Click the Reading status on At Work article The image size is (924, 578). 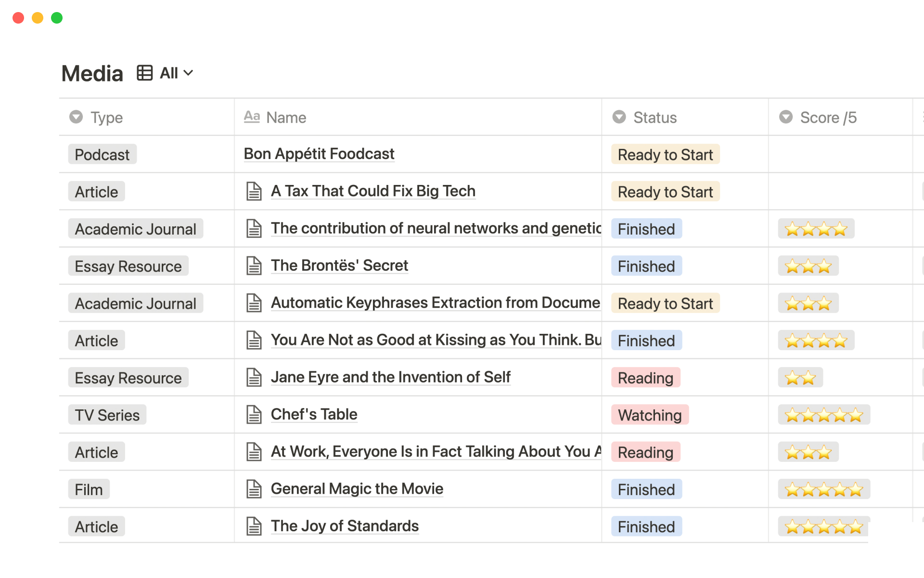(x=645, y=452)
